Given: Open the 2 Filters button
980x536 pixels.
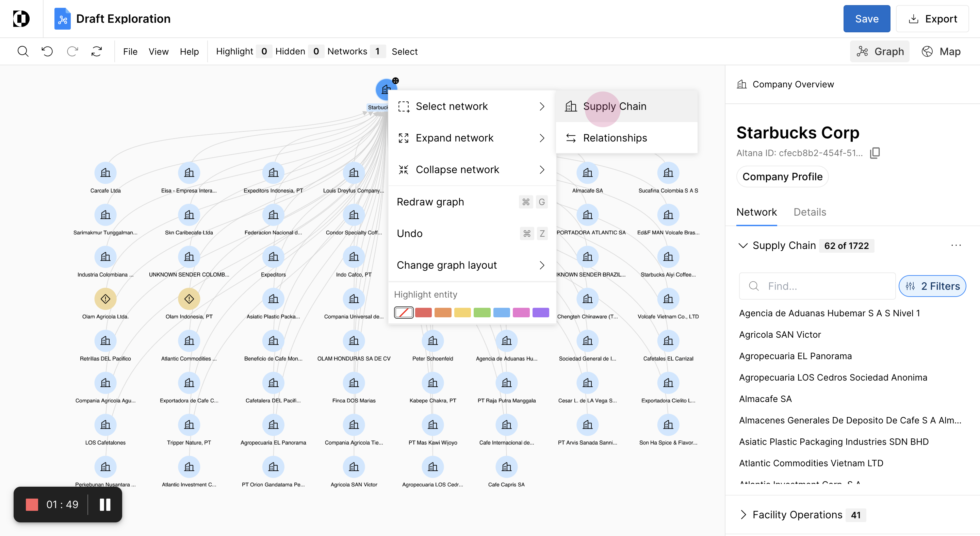Looking at the screenshot, I should (x=932, y=286).
